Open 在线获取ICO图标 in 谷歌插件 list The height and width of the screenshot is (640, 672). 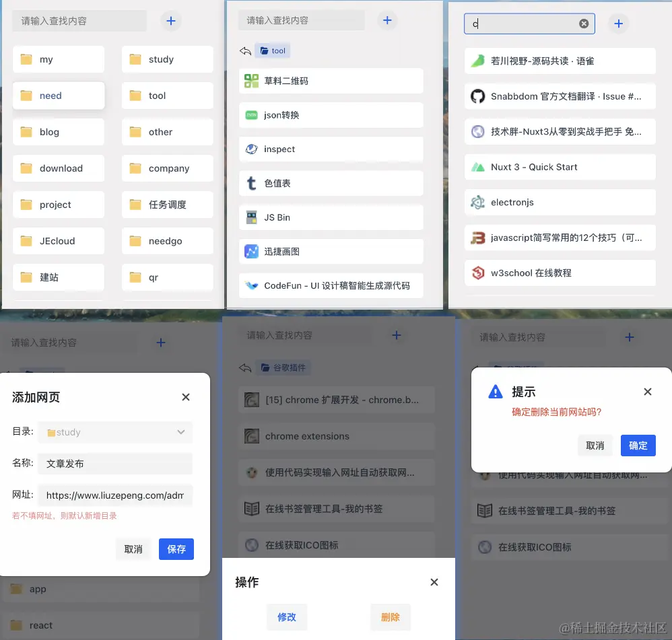(337, 545)
